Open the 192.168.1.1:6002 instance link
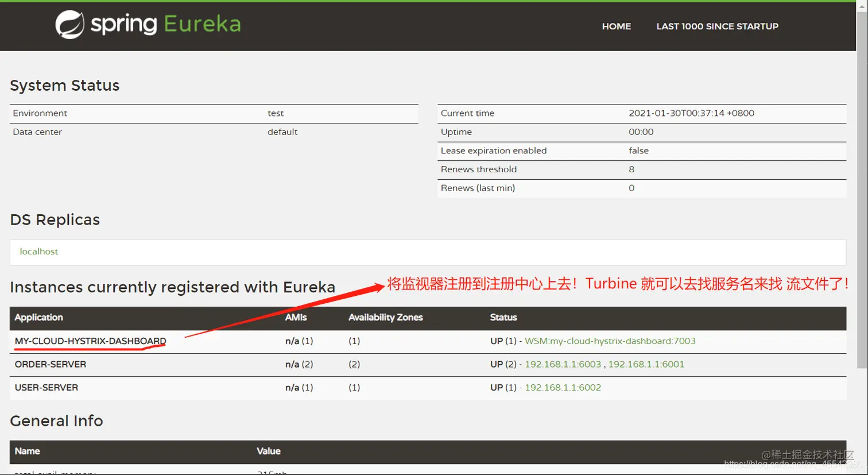The height and width of the screenshot is (475, 868). (563, 388)
